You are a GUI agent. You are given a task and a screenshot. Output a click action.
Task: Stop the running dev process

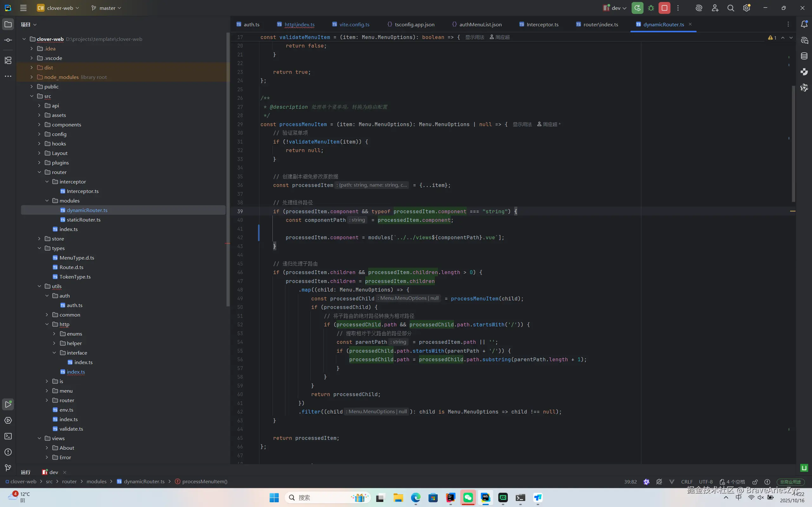(664, 8)
